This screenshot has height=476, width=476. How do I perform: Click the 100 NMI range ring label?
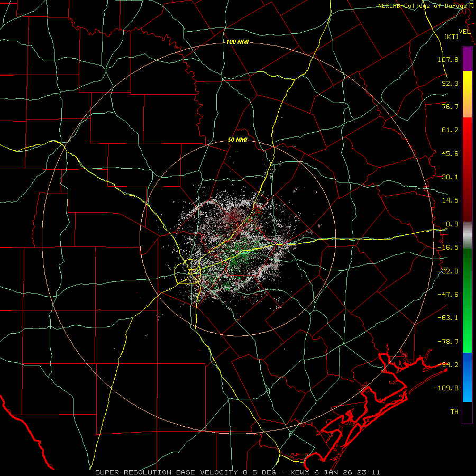[x=237, y=42]
